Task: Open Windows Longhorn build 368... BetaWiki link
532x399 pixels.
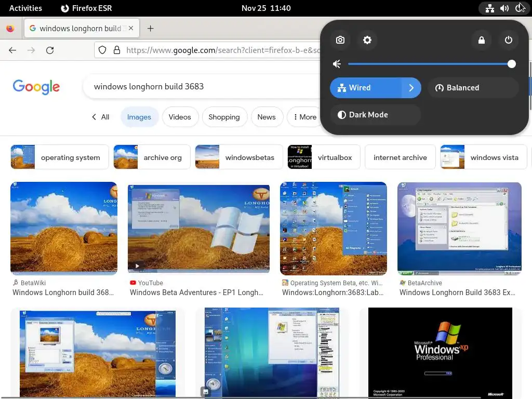Action: coord(63,292)
